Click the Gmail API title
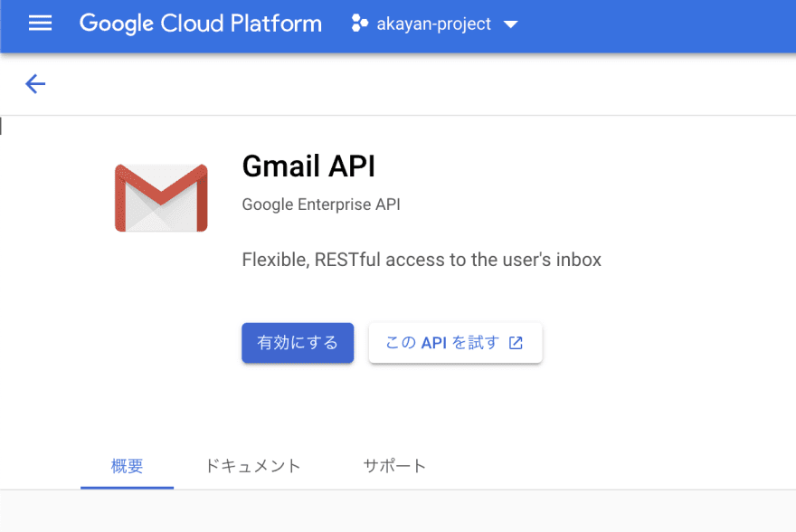 [x=308, y=166]
